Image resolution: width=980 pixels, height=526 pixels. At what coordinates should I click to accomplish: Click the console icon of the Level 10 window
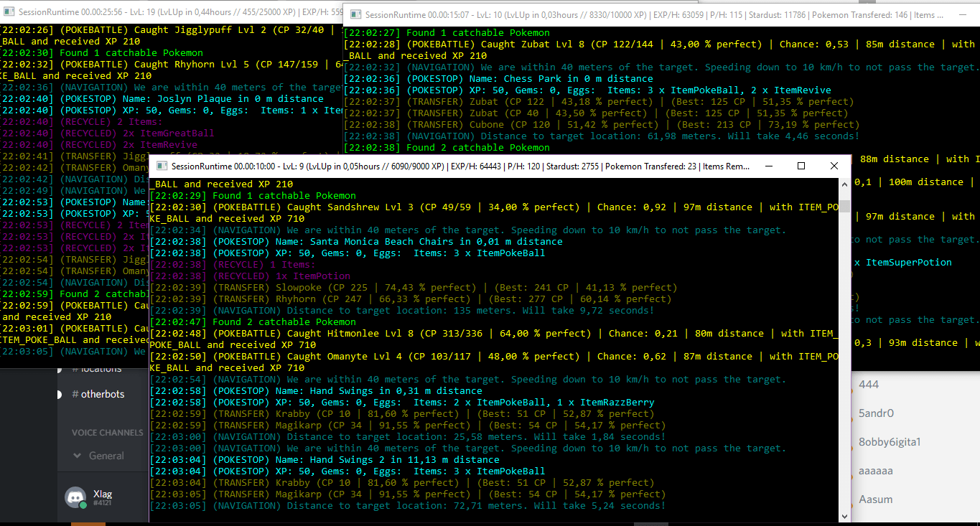click(355, 14)
